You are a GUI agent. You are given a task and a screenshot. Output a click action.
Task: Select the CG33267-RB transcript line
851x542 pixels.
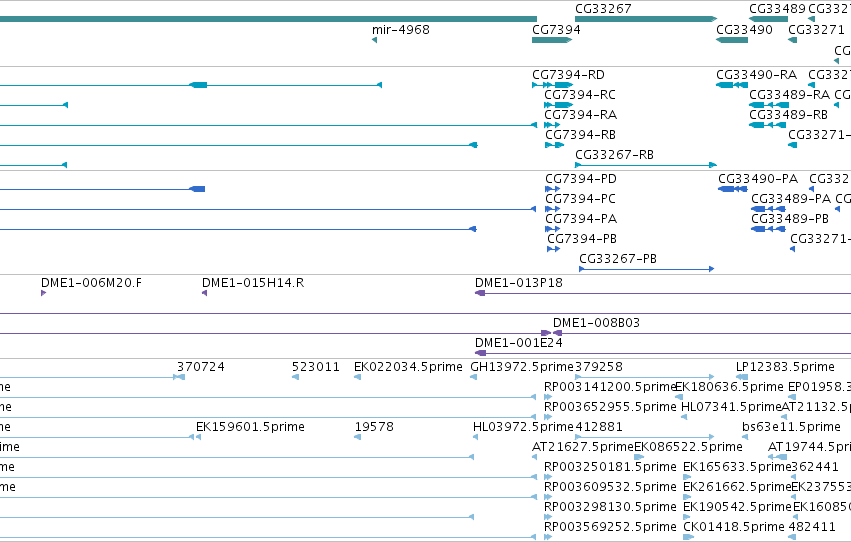[646, 165]
